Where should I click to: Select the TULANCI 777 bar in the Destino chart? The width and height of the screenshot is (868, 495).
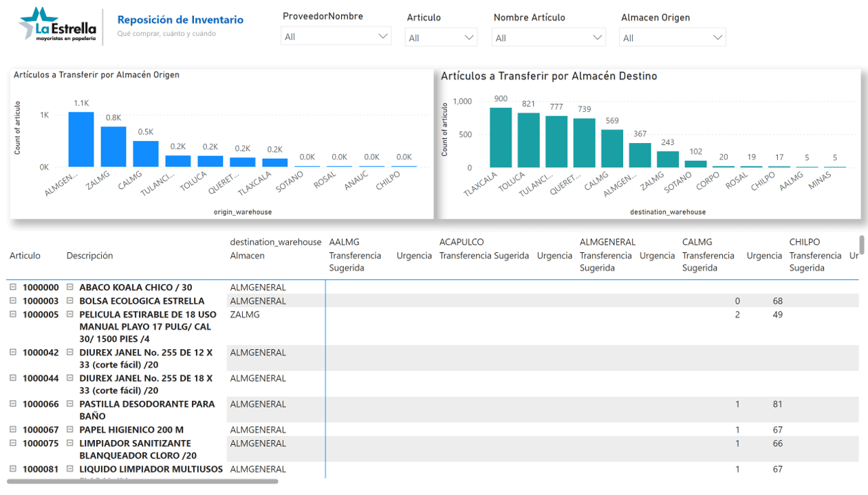tap(556, 142)
